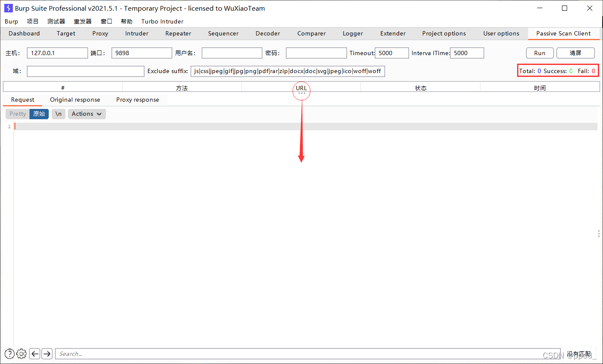
Task: Click the Burp Suite lightning logo icon
Action: 9,8
